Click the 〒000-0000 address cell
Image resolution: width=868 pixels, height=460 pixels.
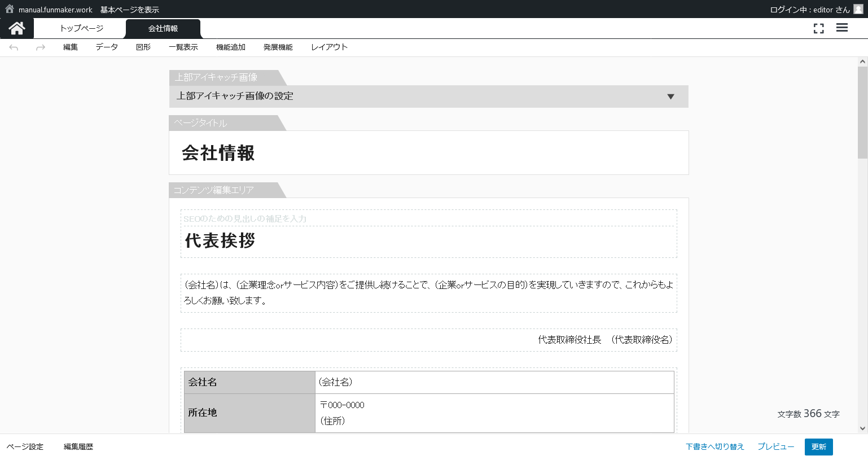pos(494,413)
